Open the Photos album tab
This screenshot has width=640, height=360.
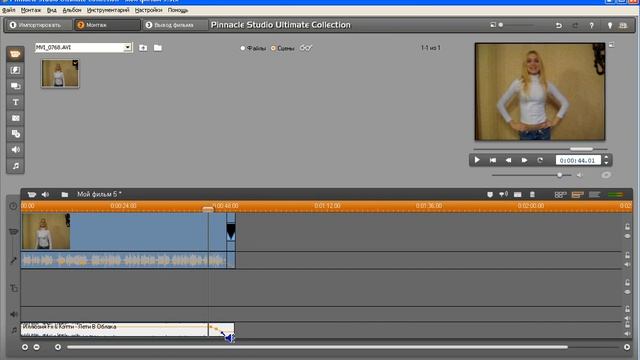tap(15, 118)
